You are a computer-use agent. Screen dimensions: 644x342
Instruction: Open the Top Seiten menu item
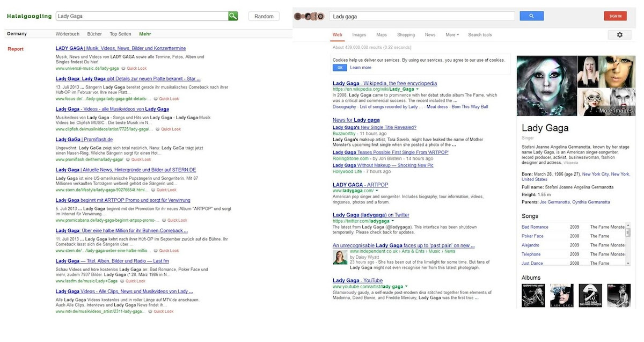coord(121,34)
